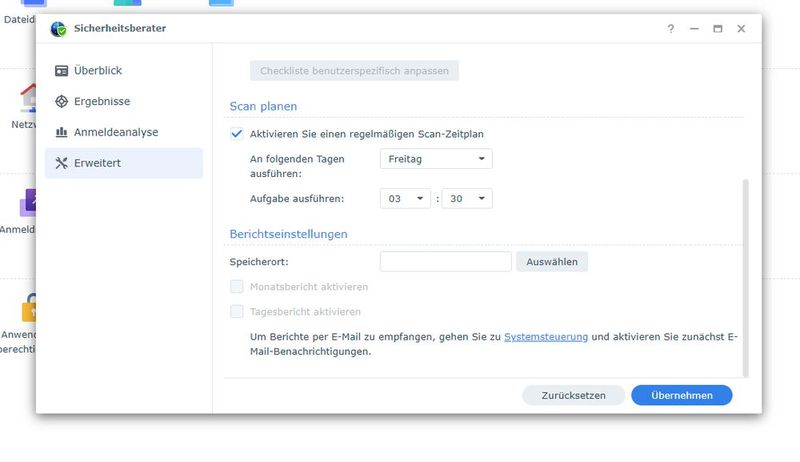Click the vertical scrollbar of the settings panel
Viewport: 800px width, 462px height.
(745, 278)
